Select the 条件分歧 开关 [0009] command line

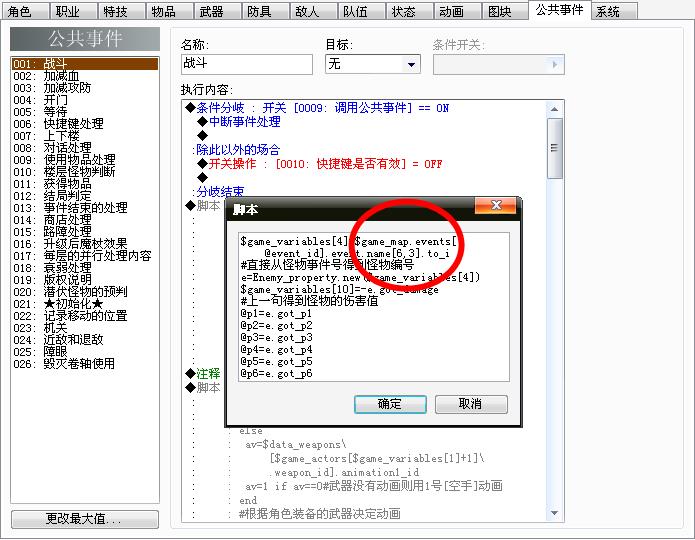point(317,108)
